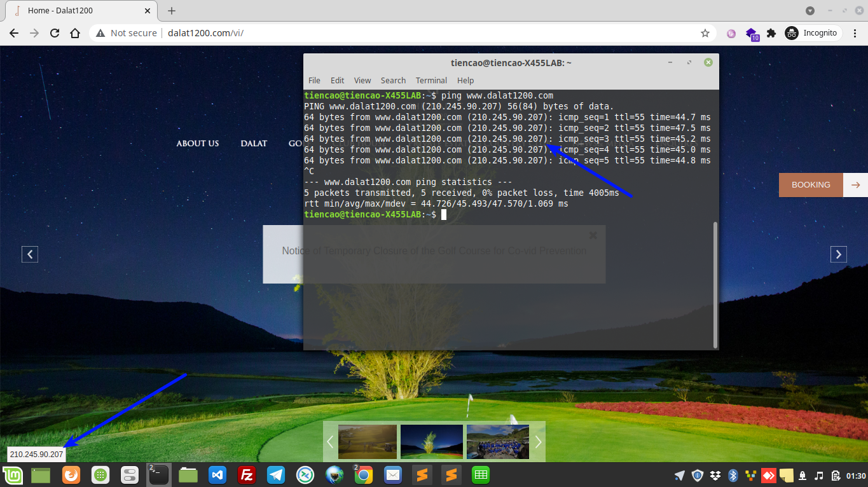868x487 pixels.
Task: Switch to the Terminal taskbar item
Action: 158,475
